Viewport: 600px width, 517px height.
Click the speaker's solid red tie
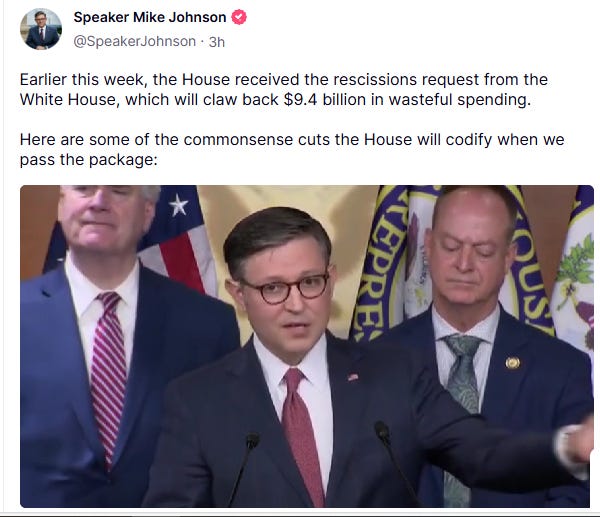pos(302,436)
